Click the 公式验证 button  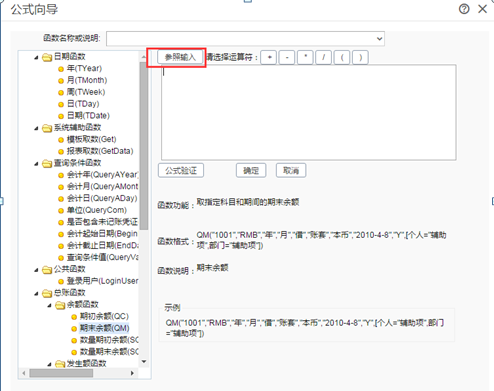coord(181,171)
